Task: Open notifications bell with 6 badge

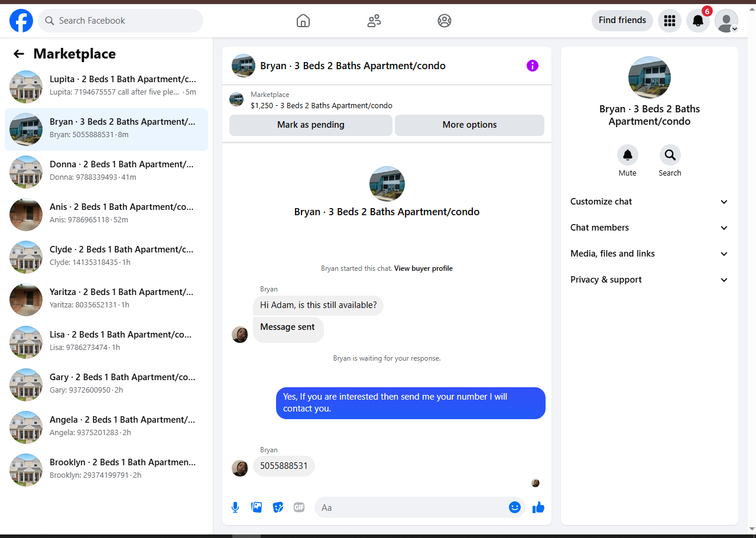Action: click(698, 21)
